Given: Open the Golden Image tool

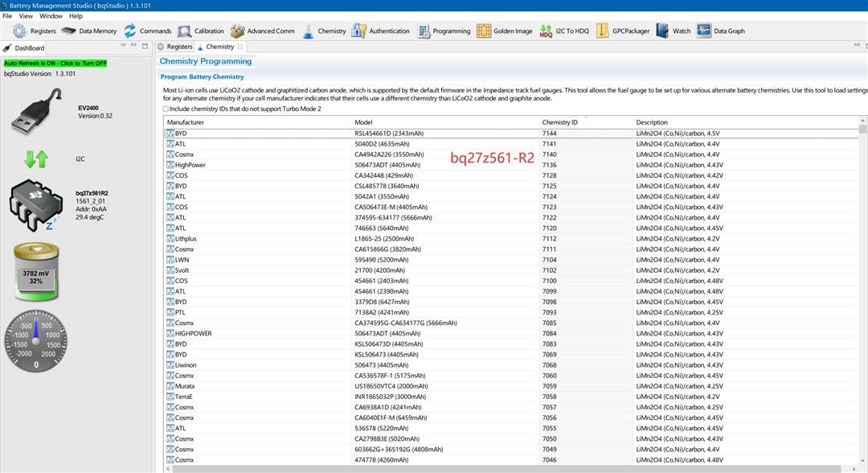Looking at the screenshot, I should pos(504,31).
